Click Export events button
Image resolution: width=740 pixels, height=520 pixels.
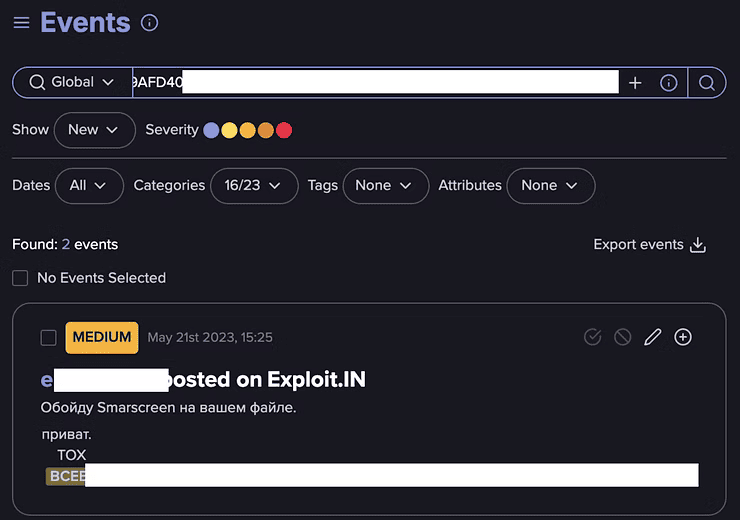(x=650, y=245)
